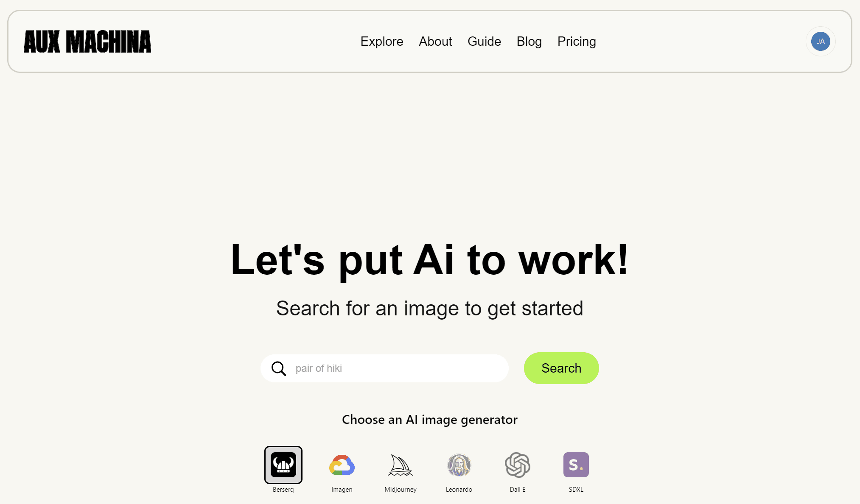Image resolution: width=860 pixels, height=504 pixels.
Task: Select the Leonardo generator icon
Action: point(459,465)
